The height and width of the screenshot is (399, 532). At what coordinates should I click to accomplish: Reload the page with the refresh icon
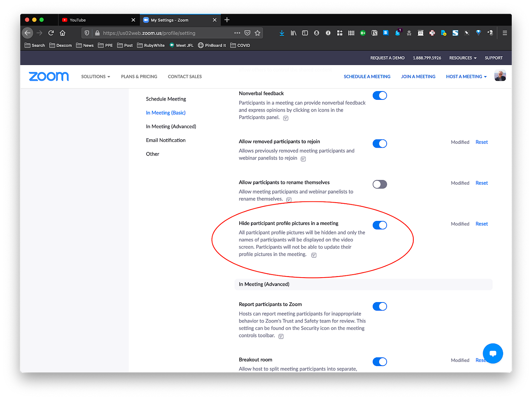coord(51,33)
